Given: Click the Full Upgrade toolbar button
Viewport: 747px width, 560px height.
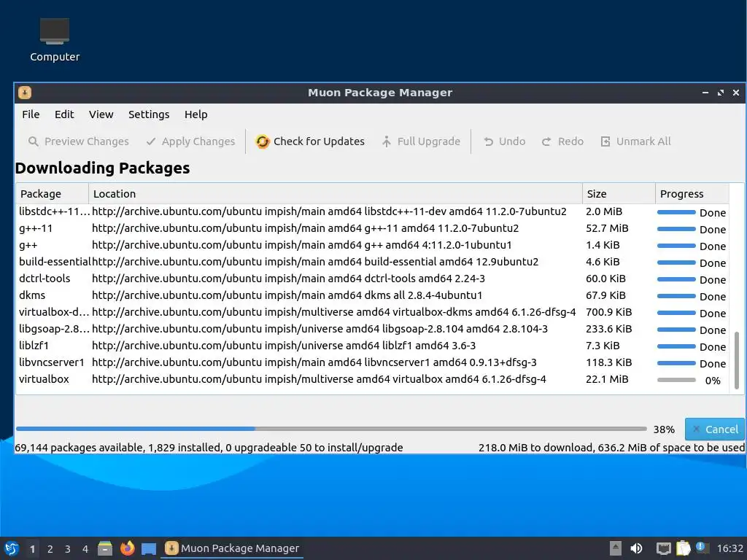Looking at the screenshot, I should 421,141.
